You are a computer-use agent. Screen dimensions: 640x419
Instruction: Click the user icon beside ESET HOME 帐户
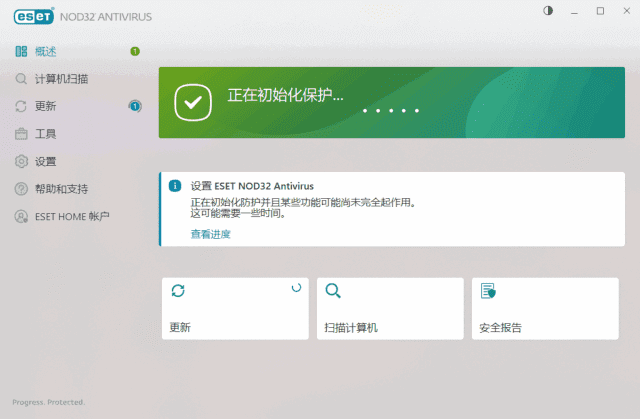click(21, 216)
